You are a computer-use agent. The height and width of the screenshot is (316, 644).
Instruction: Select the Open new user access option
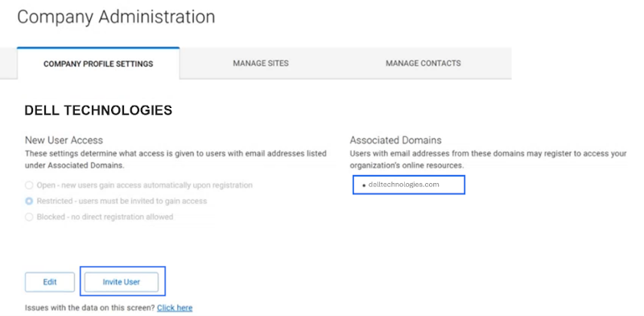pyautogui.click(x=29, y=185)
